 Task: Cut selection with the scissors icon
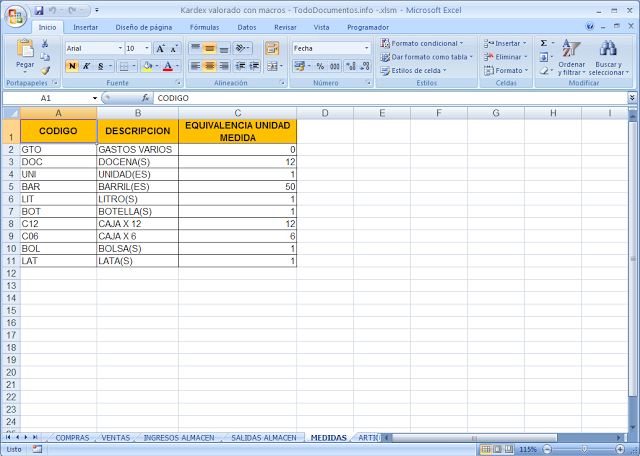[x=45, y=43]
